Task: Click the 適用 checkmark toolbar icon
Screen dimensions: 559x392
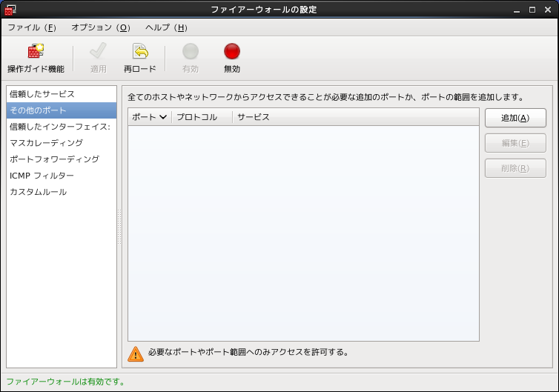Action: pos(98,51)
